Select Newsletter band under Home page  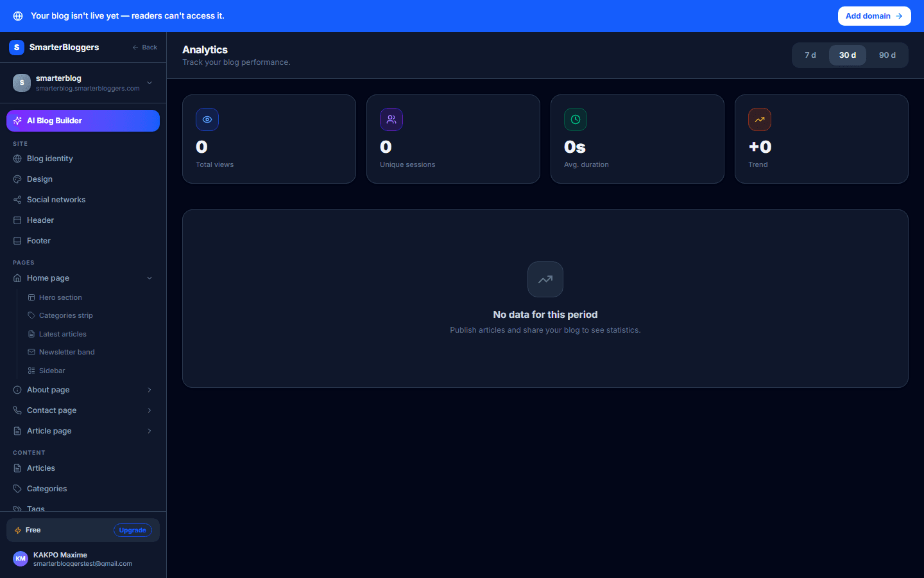tap(90, 352)
